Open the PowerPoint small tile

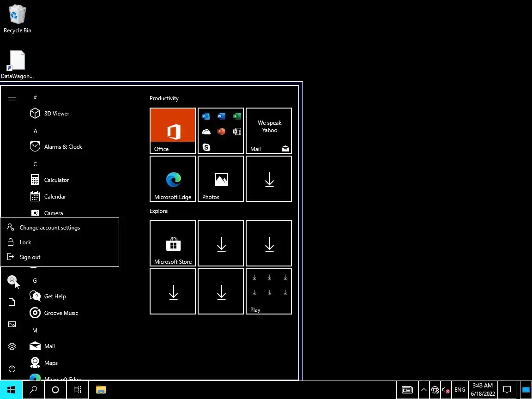(x=221, y=132)
